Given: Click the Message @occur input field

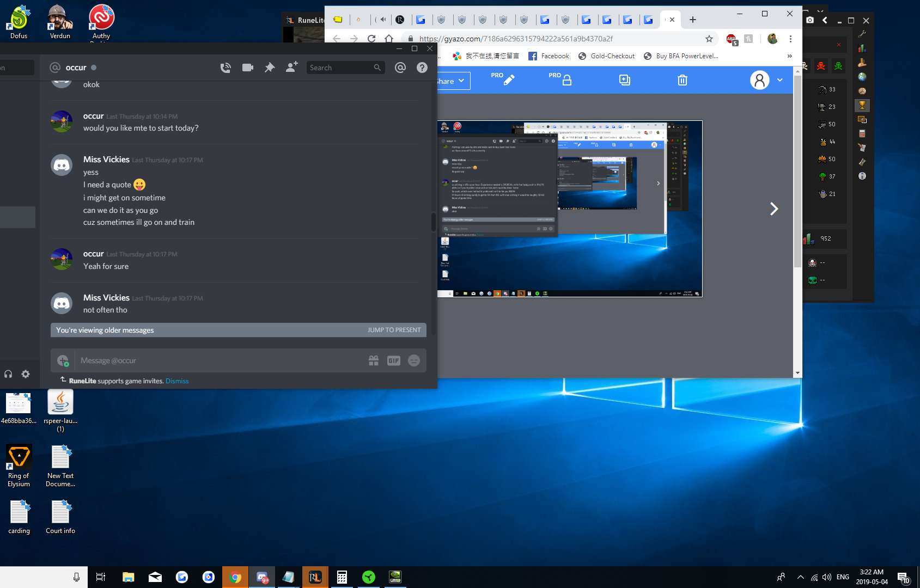Looking at the screenshot, I should tap(218, 360).
